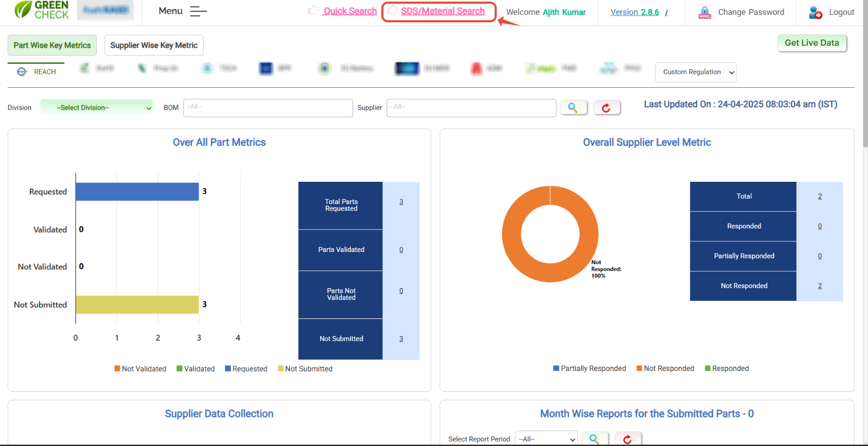Switch to Supplier Wise Key Metric tab
This screenshot has width=868, height=446.
point(154,46)
